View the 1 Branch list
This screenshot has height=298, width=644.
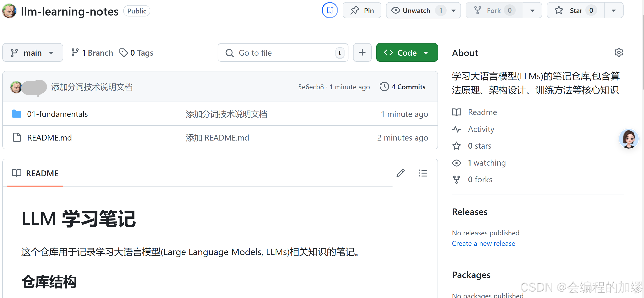click(92, 53)
